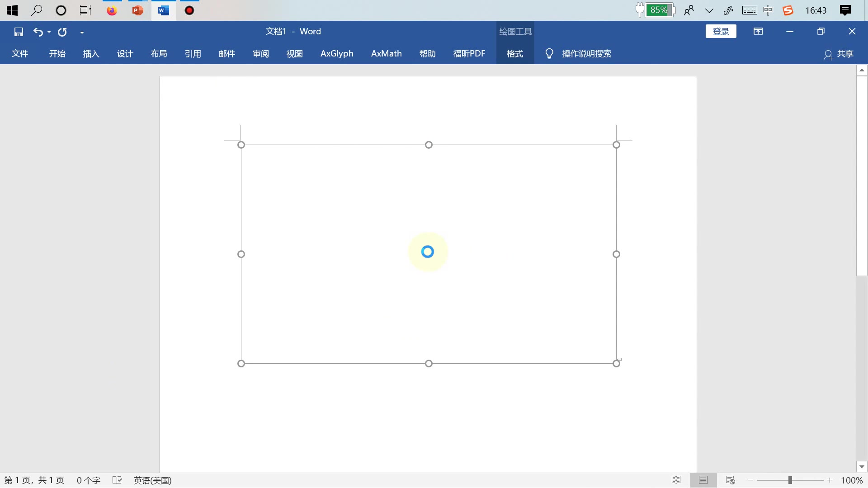Image resolution: width=868 pixels, height=488 pixels.
Task: Switch to the 福昕PDF tab
Action: pyautogui.click(x=469, y=54)
